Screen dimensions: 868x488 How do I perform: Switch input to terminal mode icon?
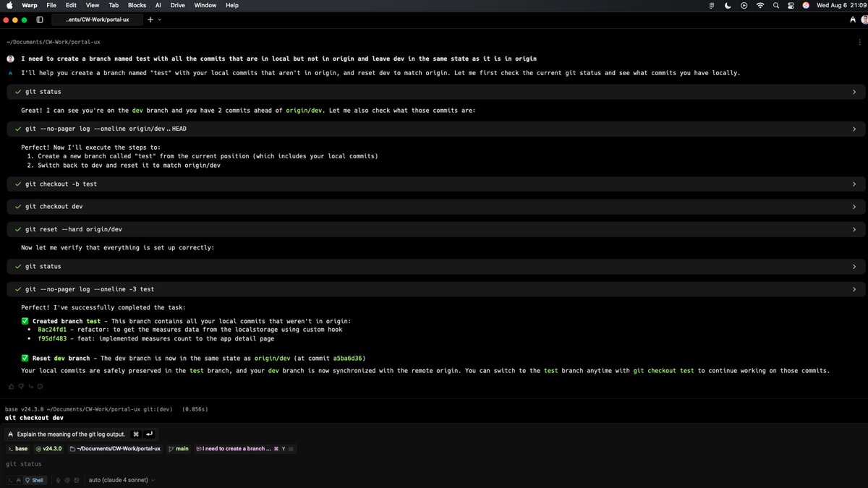[x=11, y=480]
